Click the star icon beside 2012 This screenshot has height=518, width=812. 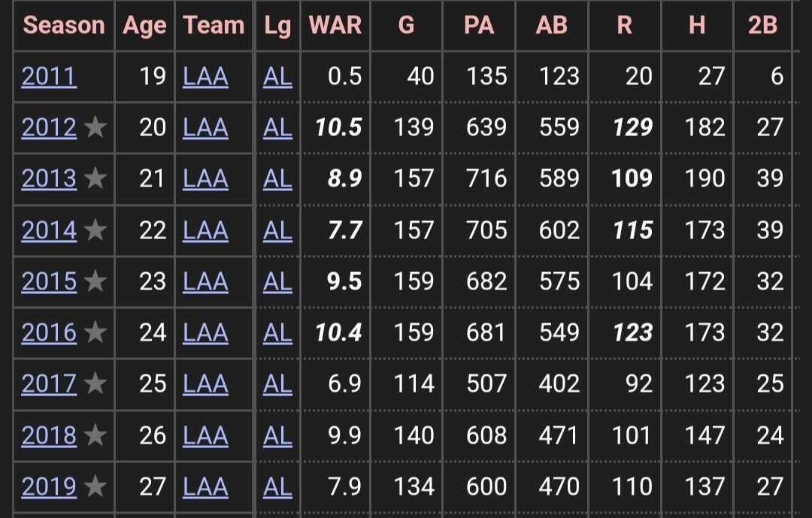[95, 127]
